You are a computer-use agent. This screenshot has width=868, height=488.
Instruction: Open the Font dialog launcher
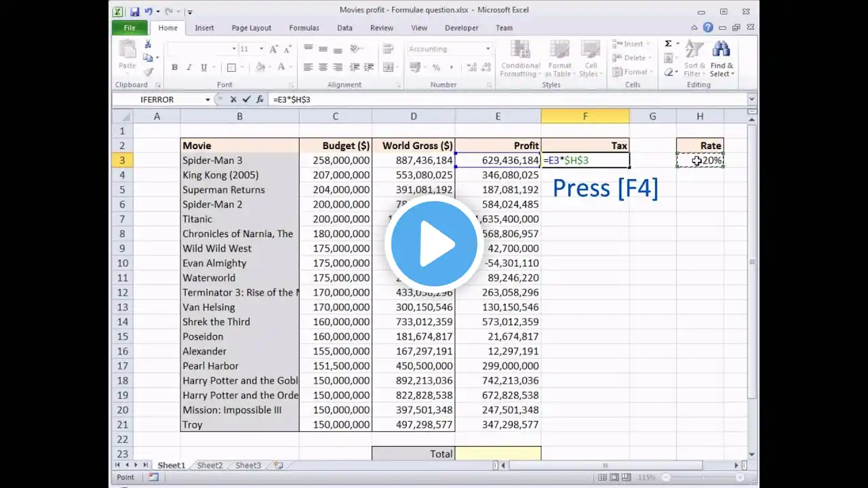(x=292, y=85)
